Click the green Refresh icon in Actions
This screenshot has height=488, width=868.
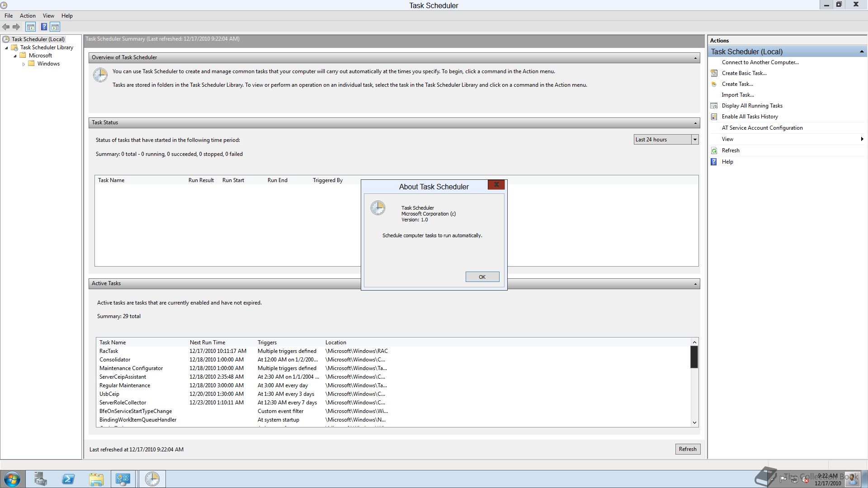pyautogui.click(x=714, y=150)
